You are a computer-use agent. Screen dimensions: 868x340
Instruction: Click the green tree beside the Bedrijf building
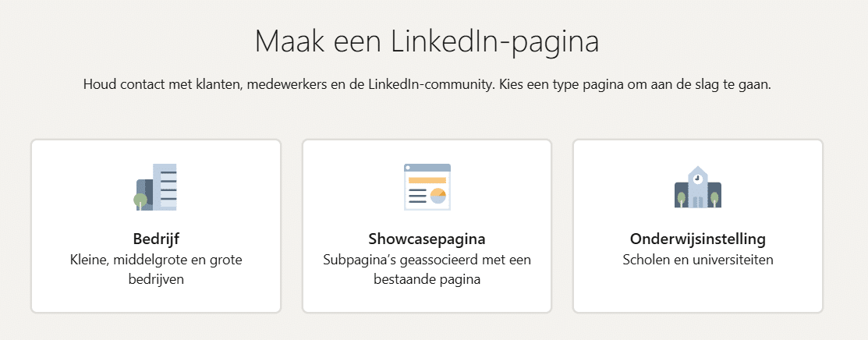(140, 201)
